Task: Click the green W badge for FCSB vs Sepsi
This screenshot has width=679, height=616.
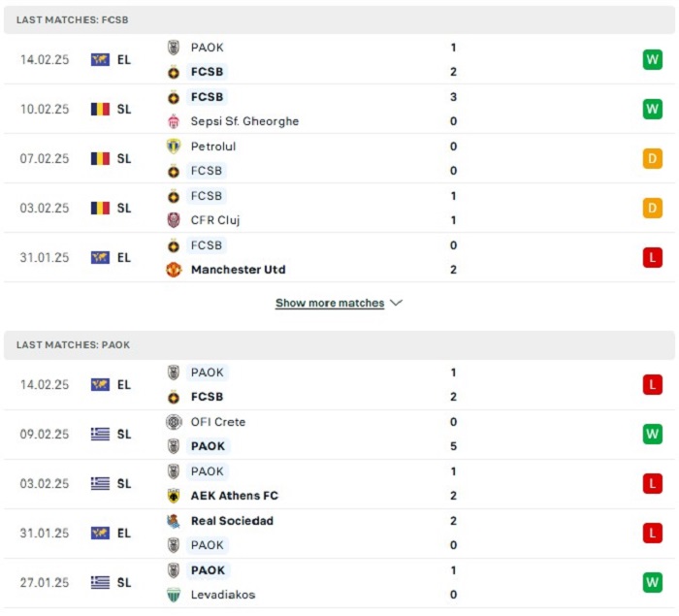Action: tap(653, 110)
